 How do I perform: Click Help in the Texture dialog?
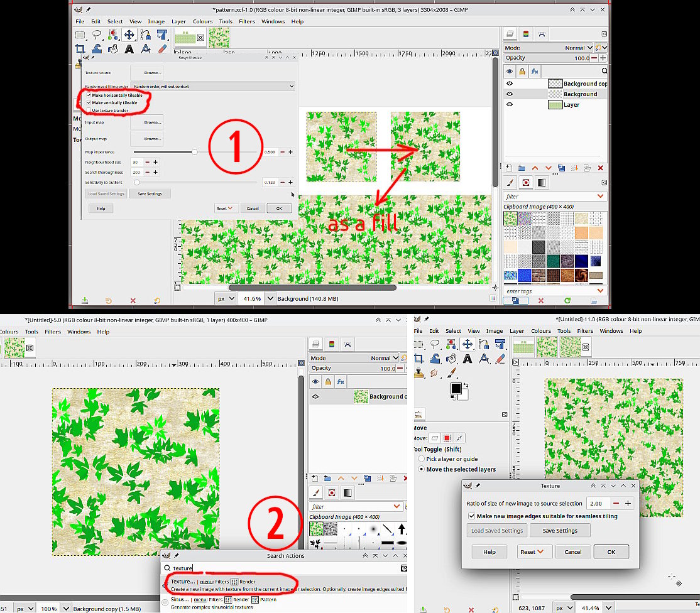click(489, 552)
